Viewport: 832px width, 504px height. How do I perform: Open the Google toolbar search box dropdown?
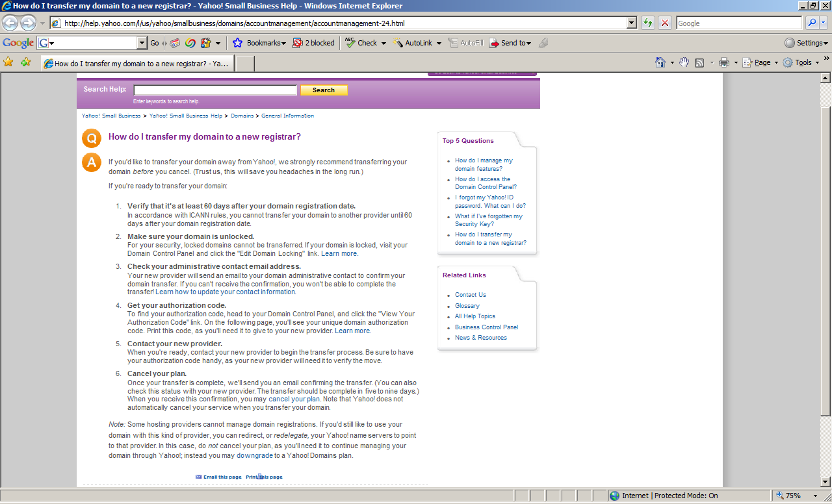tap(142, 43)
